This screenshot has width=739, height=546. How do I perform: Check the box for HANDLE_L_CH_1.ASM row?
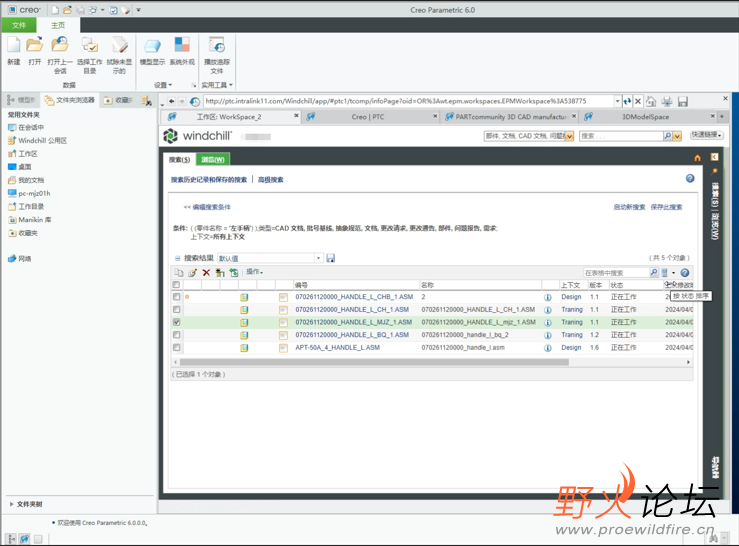(x=176, y=309)
